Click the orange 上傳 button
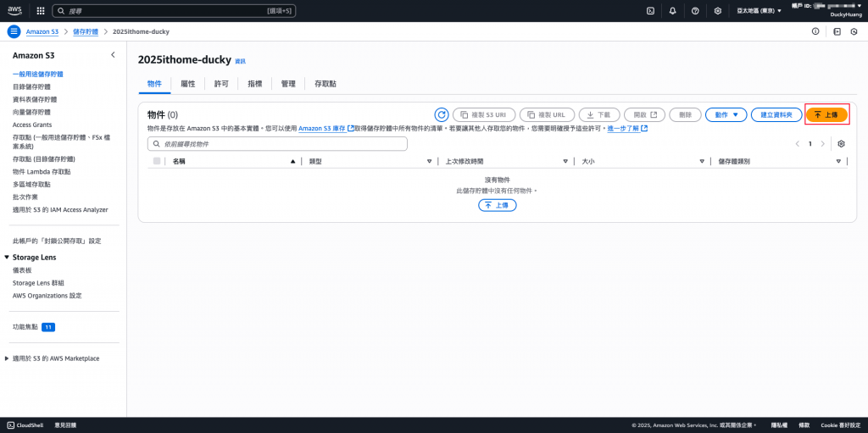The height and width of the screenshot is (433, 868). [x=826, y=114]
